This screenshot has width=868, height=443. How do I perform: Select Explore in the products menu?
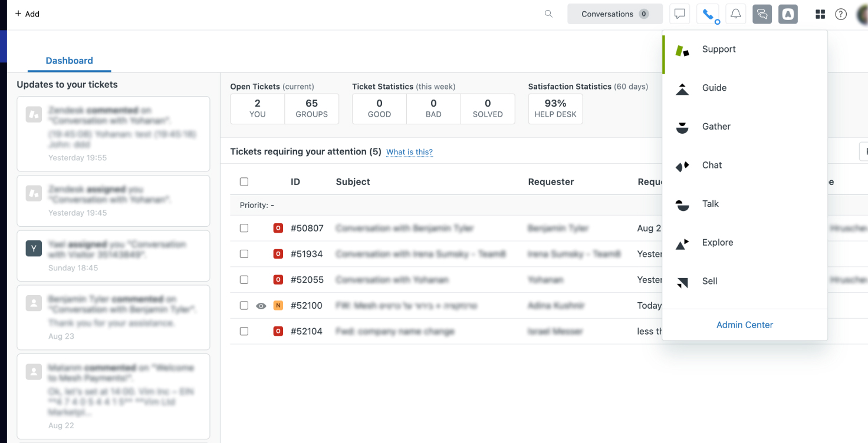coord(717,243)
